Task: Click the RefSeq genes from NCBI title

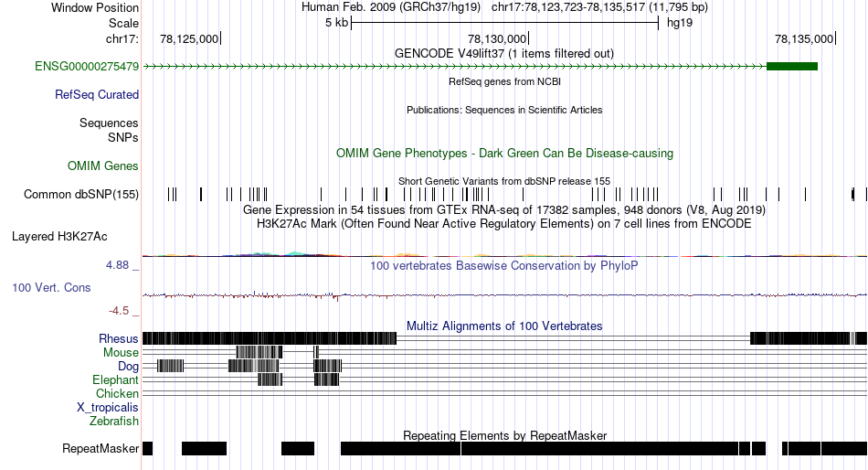Action: coord(504,81)
